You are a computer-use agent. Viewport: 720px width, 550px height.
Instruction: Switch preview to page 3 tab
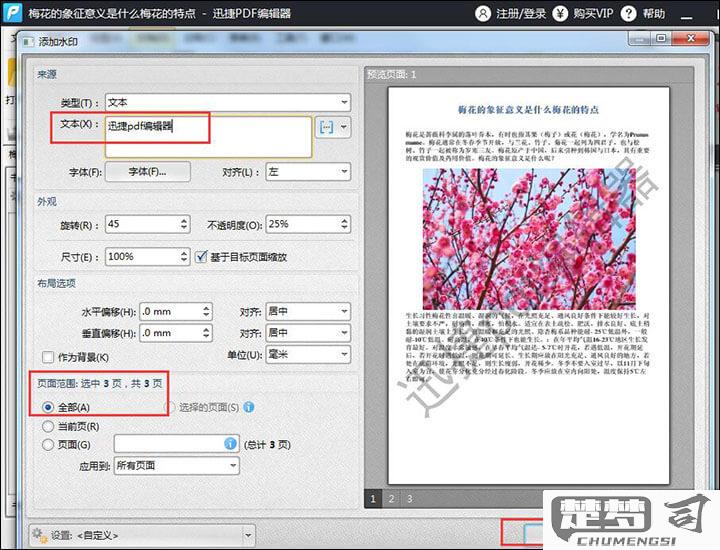(410, 499)
